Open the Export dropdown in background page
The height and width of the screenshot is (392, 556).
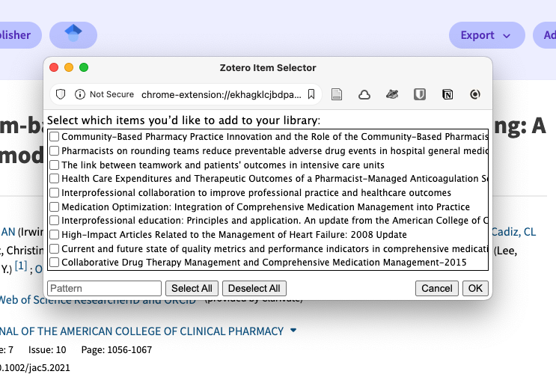[486, 35]
